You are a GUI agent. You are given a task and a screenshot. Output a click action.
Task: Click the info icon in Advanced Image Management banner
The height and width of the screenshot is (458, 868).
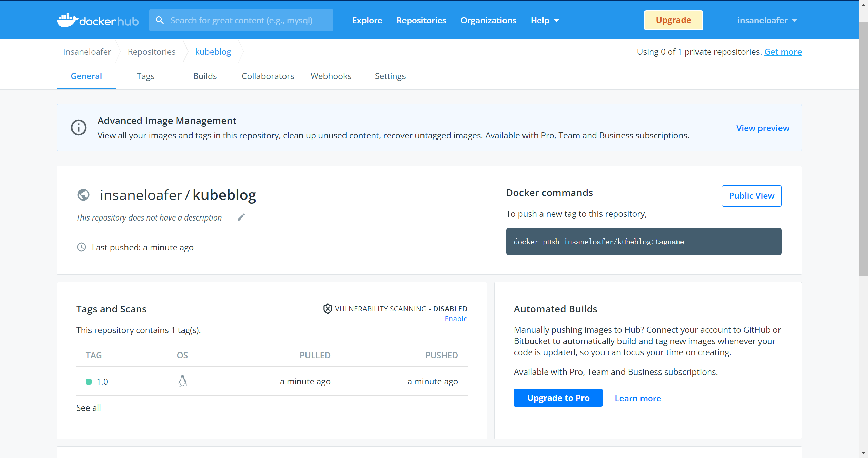coord(79,128)
